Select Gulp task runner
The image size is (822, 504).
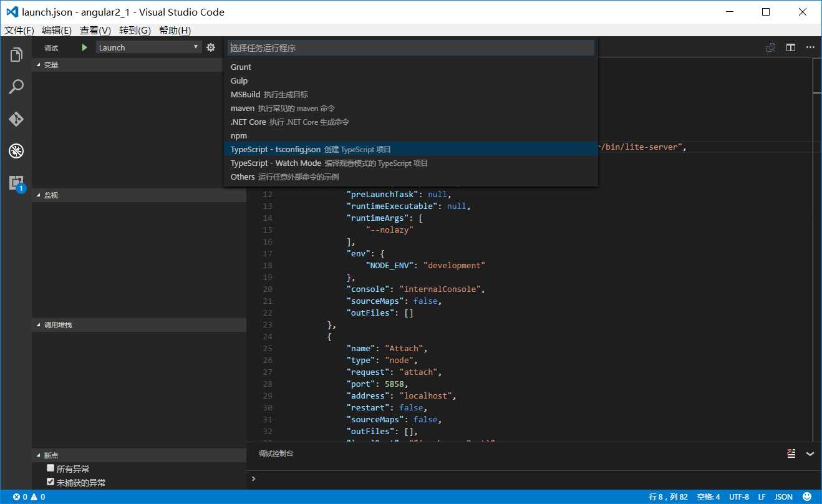[x=410, y=80]
